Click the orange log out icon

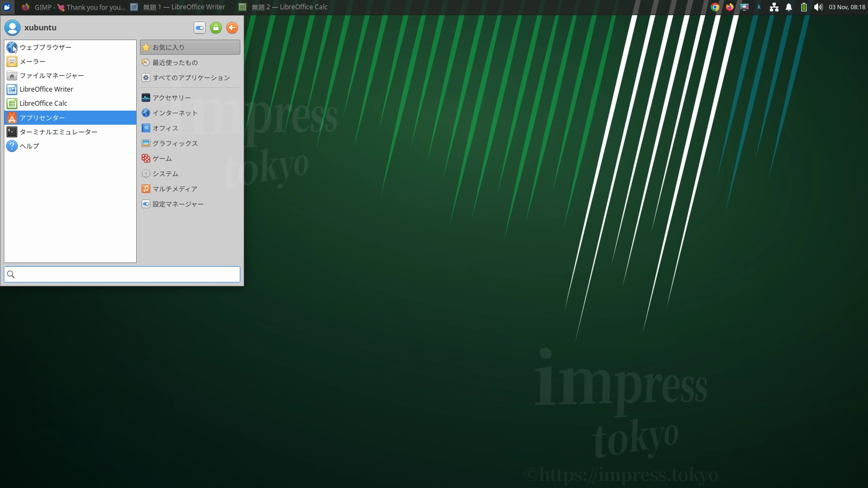point(232,28)
